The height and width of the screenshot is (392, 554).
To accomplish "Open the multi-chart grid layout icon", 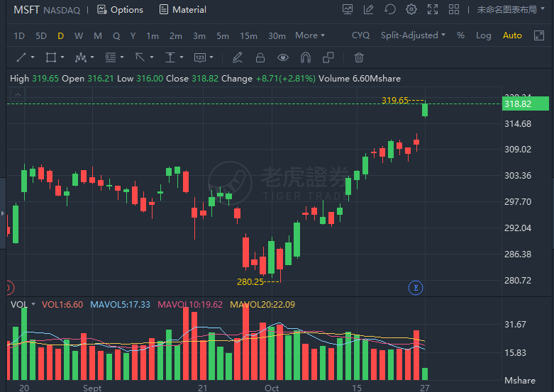I will pos(454,9).
